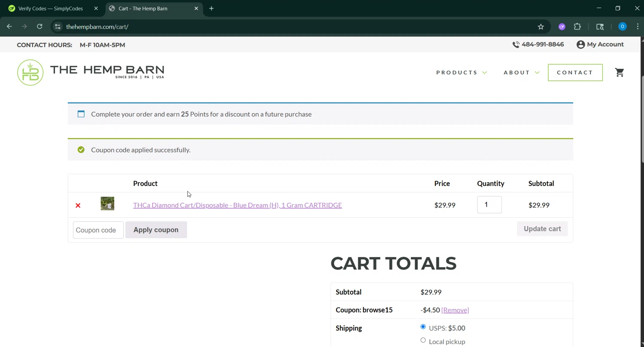
Task: Open the shopping cart icon in the header
Action: [x=620, y=72]
